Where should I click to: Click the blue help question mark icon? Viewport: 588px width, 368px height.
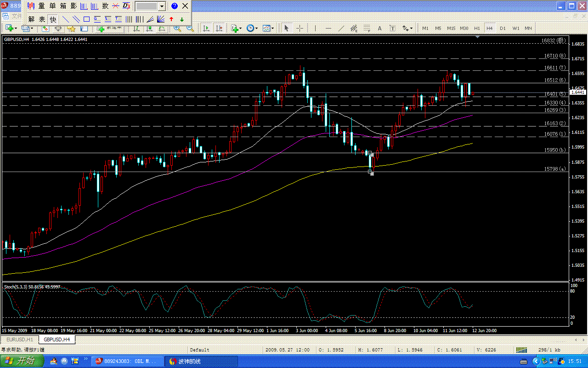[175, 6]
